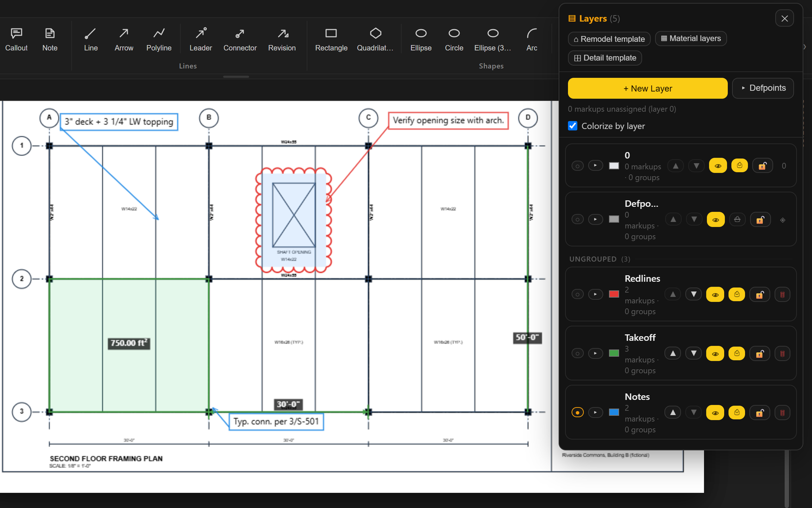Toggle visibility of the Notes layer
Viewport: 812px width, 508px height.
[x=715, y=412]
